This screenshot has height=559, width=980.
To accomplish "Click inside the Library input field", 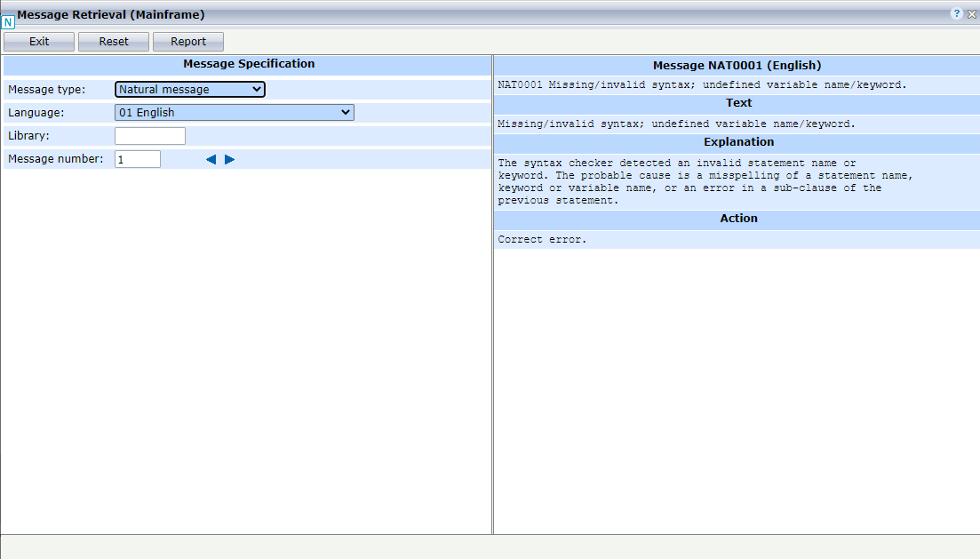I will coord(149,135).
